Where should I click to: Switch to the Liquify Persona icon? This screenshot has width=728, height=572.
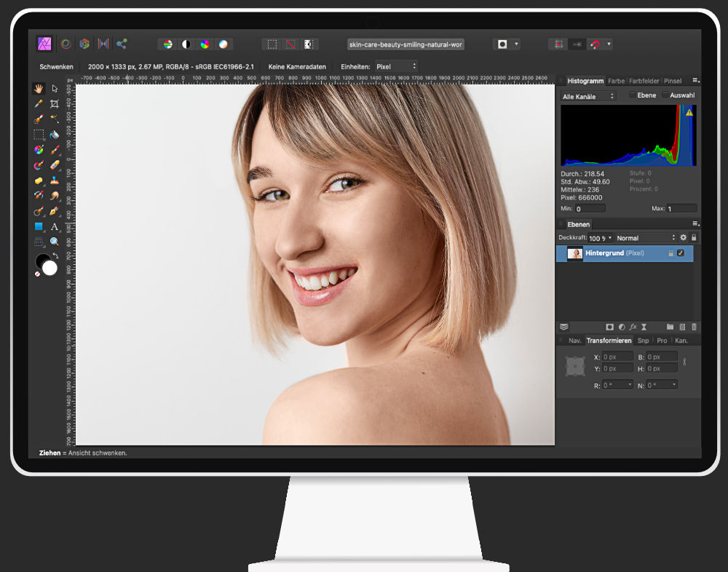tap(66, 44)
